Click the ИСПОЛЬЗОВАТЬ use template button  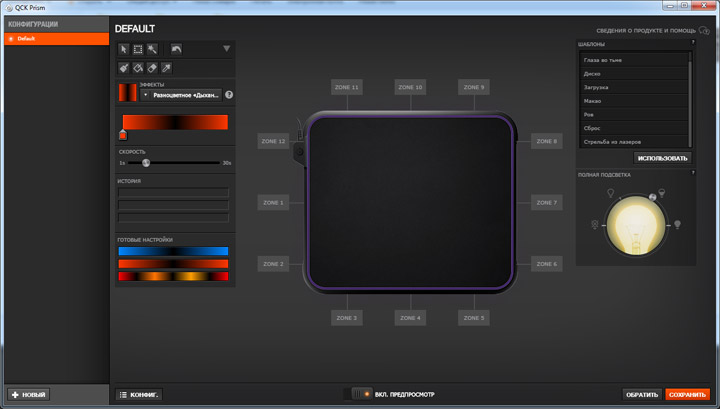click(x=662, y=158)
